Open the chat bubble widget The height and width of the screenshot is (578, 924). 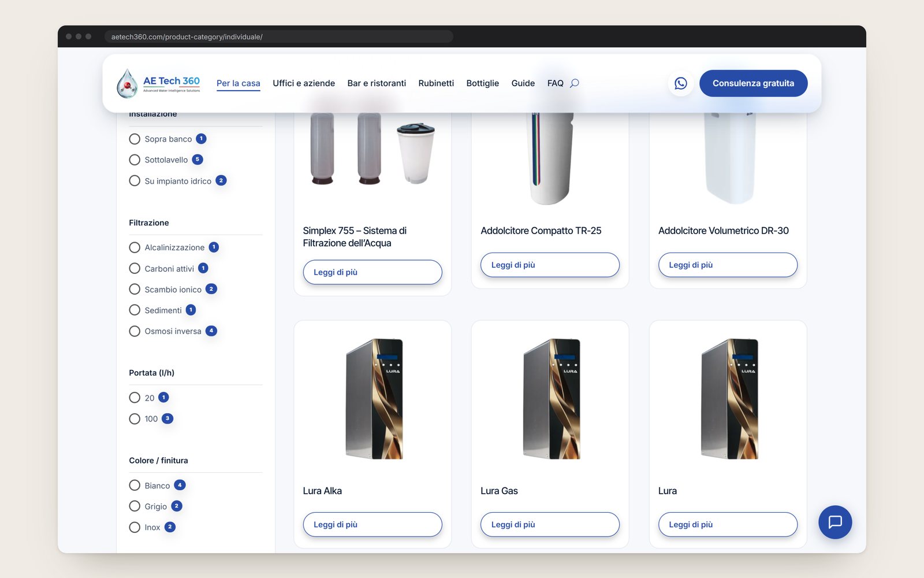835,522
